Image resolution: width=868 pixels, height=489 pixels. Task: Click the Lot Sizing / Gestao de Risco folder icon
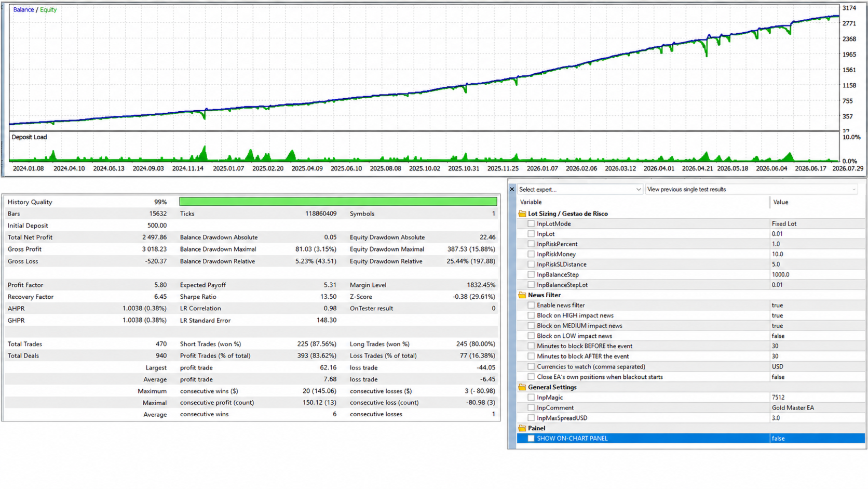pos(522,214)
